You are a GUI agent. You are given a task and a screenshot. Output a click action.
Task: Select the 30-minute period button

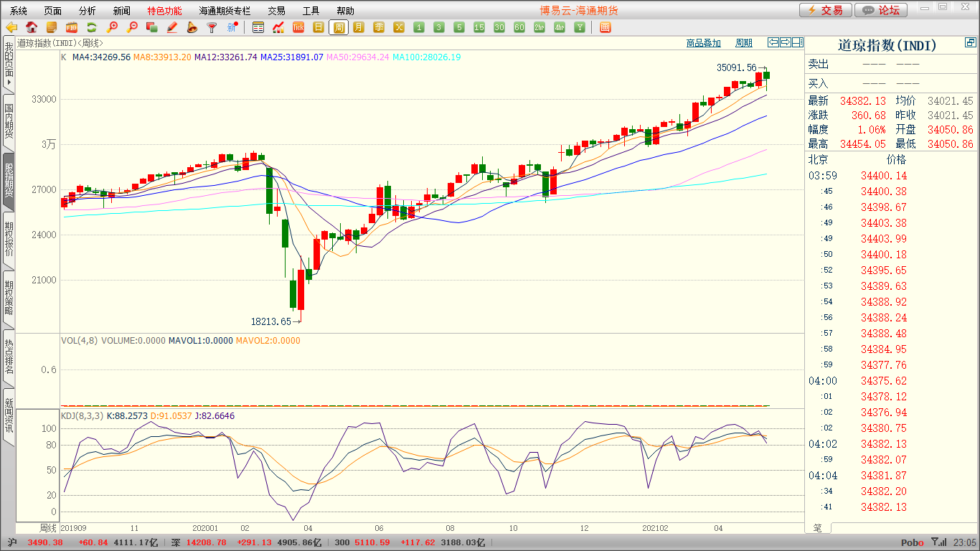tap(499, 27)
